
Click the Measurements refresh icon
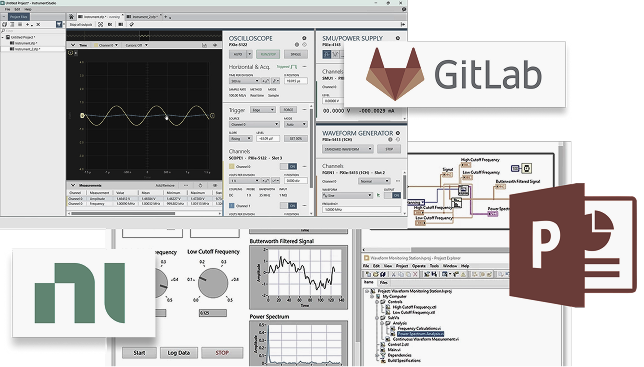[200, 186]
